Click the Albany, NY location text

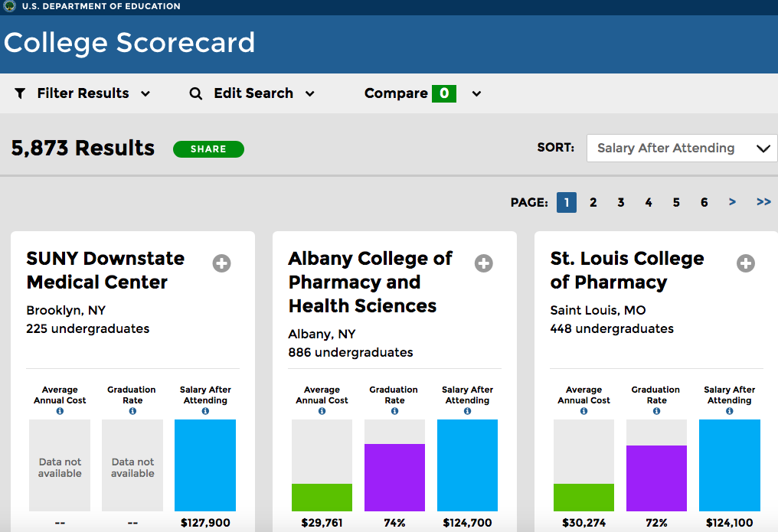tap(322, 335)
